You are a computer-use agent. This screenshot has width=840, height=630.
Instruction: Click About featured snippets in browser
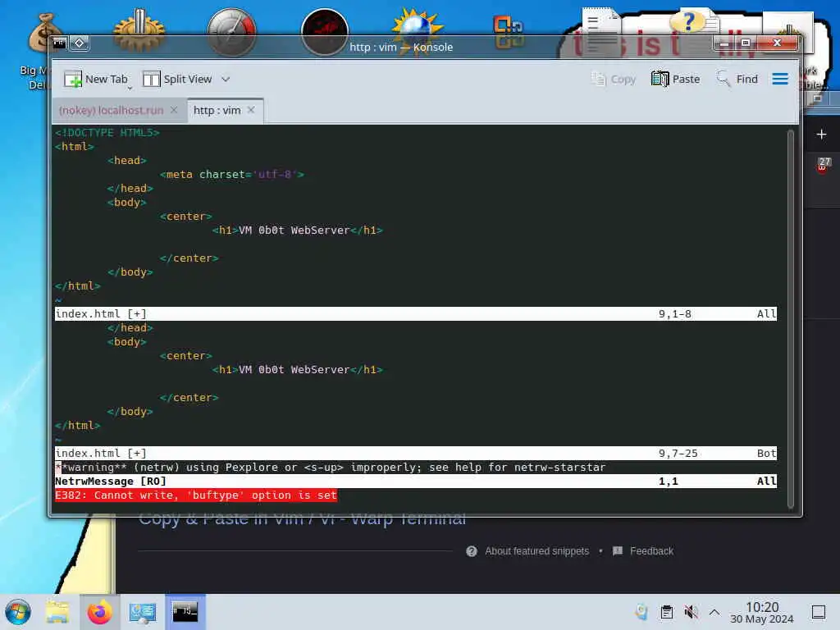pos(536,550)
